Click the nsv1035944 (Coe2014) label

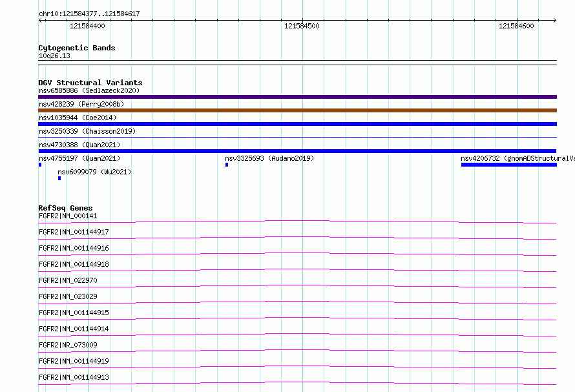tap(78, 118)
